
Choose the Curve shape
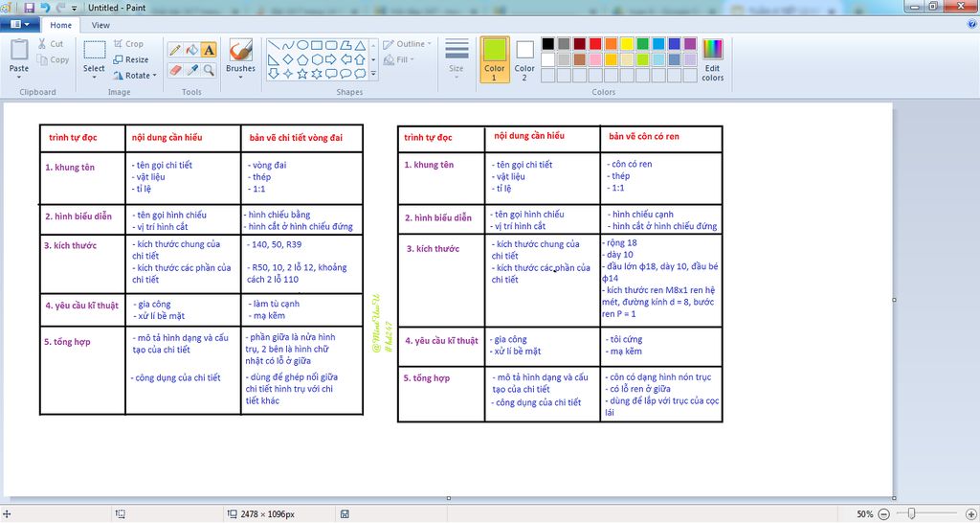pos(288,46)
